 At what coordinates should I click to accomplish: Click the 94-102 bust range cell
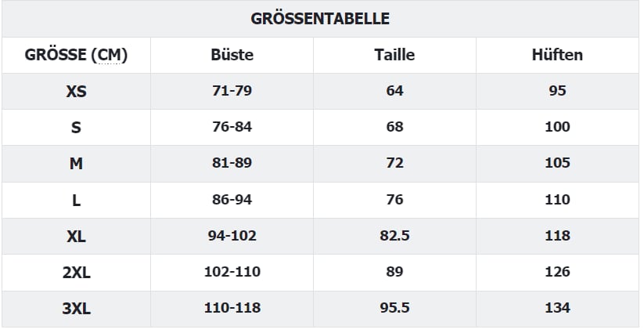(x=232, y=236)
